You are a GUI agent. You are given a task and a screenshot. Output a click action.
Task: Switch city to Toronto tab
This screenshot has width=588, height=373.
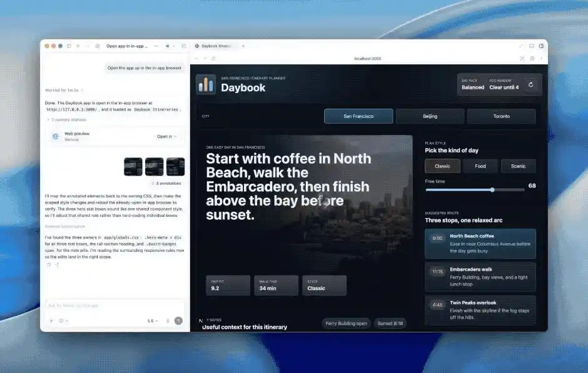pyautogui.click(x=502, y=116)
